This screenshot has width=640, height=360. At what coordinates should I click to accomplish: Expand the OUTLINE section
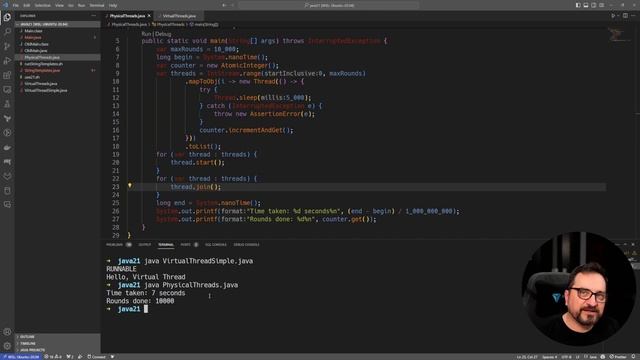click(58, 337)
